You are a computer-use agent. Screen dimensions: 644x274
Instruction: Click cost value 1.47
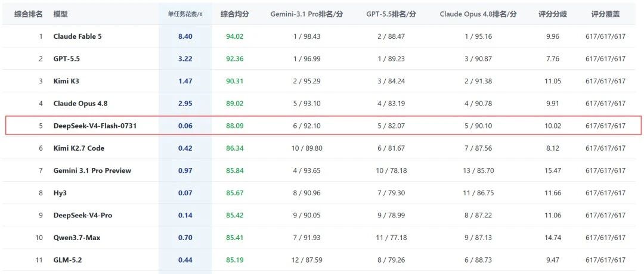[185, 81]
